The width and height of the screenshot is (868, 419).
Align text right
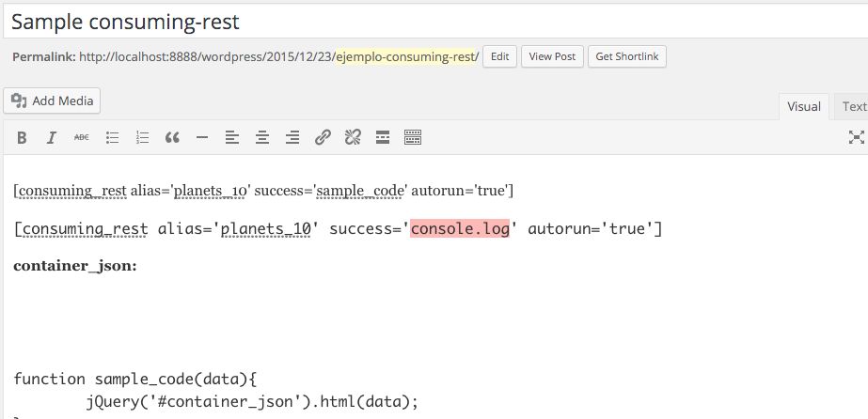(x=292, y=137)
